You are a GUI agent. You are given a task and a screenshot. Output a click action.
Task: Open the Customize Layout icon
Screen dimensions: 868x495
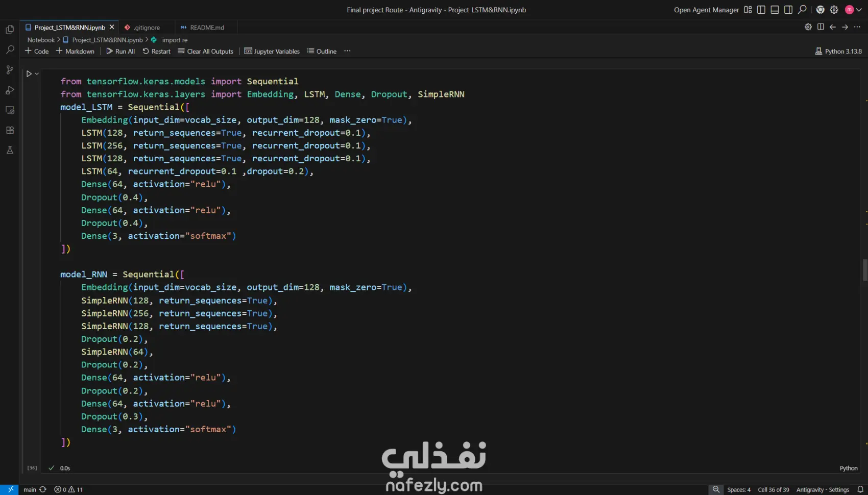tap(748, 10)
